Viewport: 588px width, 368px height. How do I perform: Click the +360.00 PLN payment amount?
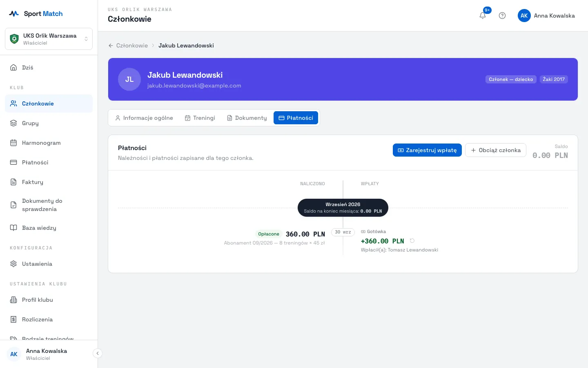click(383, 241)
